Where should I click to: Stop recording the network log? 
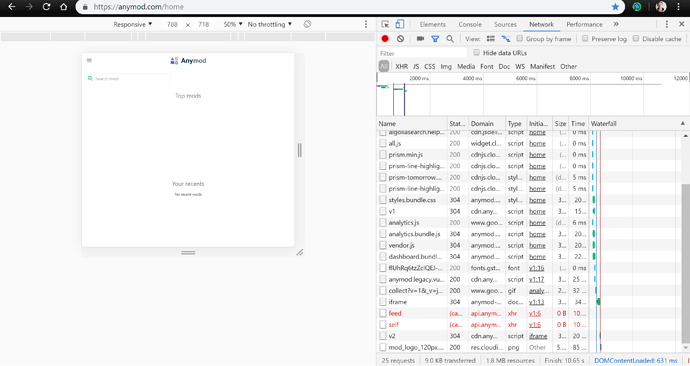click(385, 39)
